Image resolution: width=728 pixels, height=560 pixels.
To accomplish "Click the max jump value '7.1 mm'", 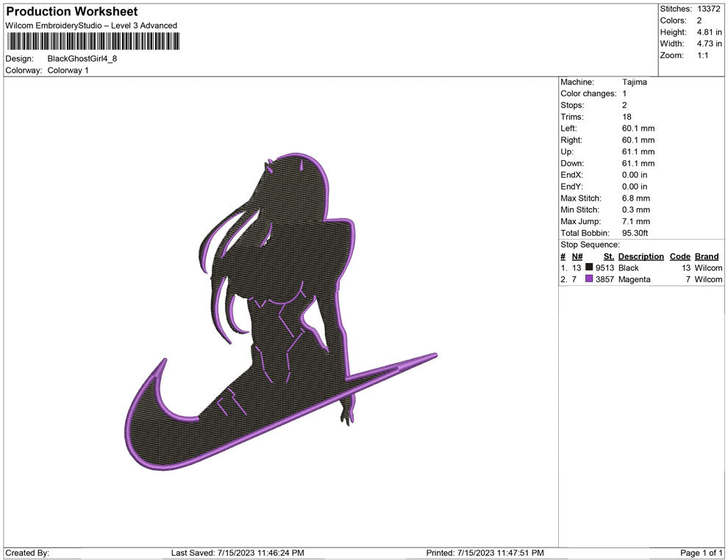I will click(636, 221).
